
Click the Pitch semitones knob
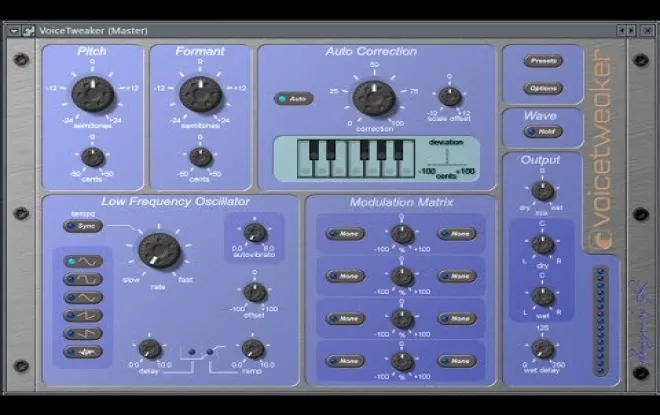(93, 94)
